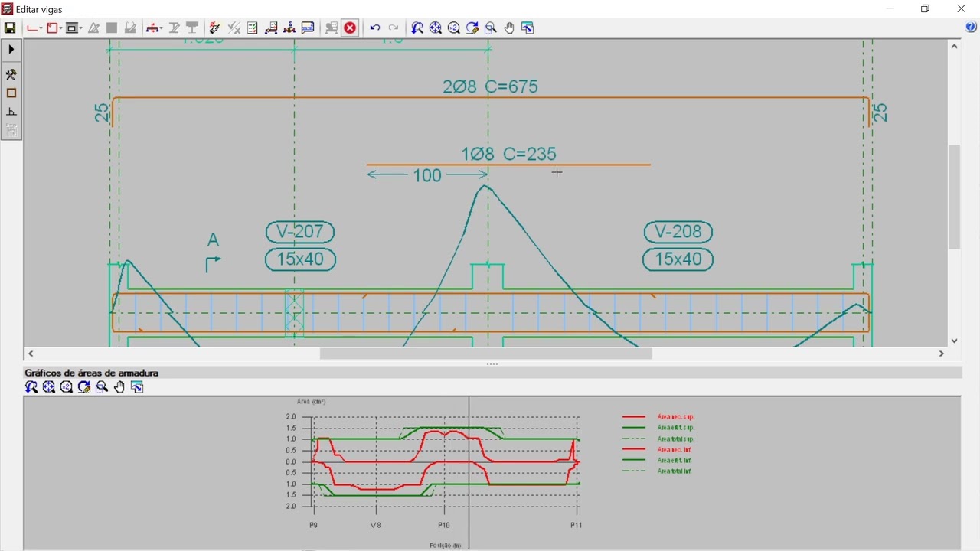Click the percent slash icon
980x551 pixels.
tap(234, 28)
